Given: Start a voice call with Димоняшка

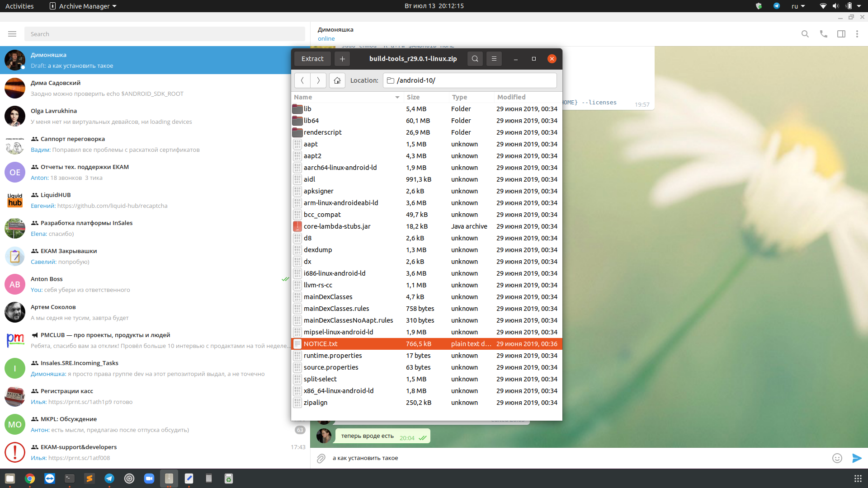Looking at the screenshot, I should coord(823,34).
